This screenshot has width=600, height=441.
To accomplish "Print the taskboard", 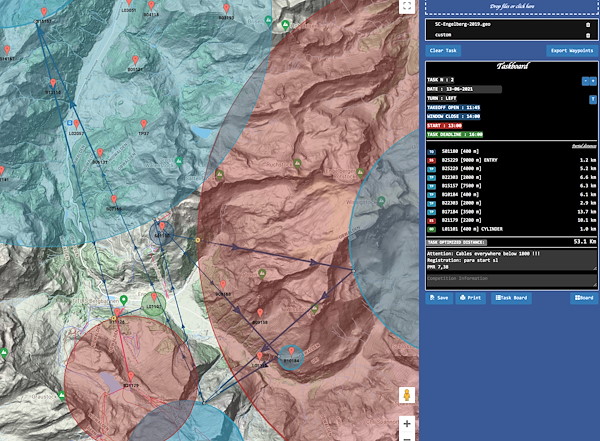I will 471,298.
